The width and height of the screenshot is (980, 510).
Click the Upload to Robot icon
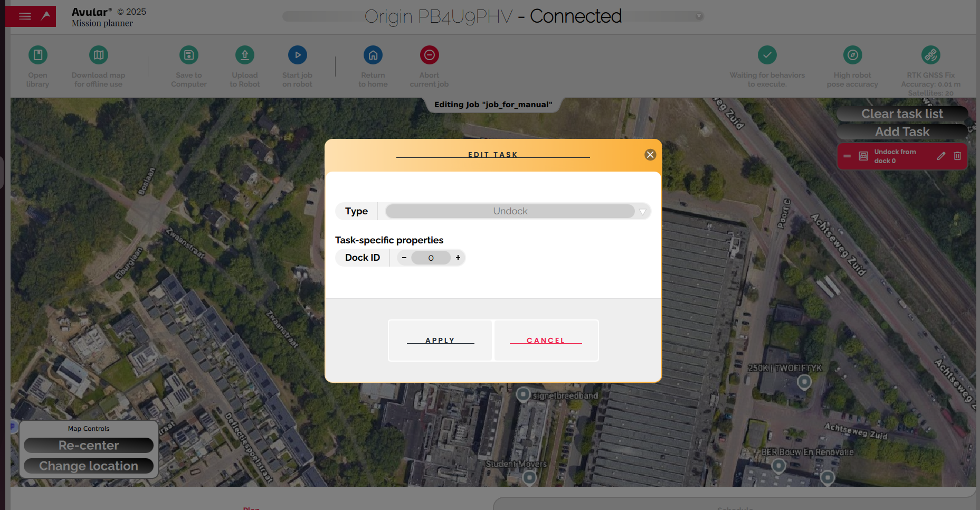click(x=244, y=55)
